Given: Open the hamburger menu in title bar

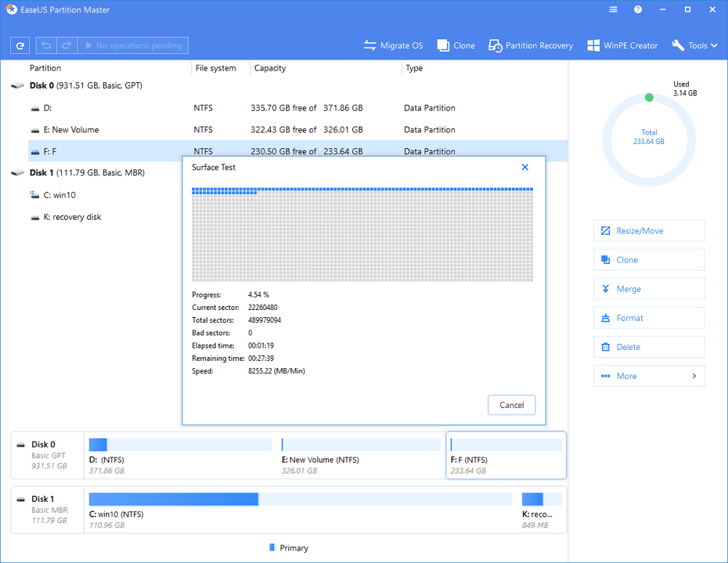Looking at the screenshot, I should [x=614, y=10].
